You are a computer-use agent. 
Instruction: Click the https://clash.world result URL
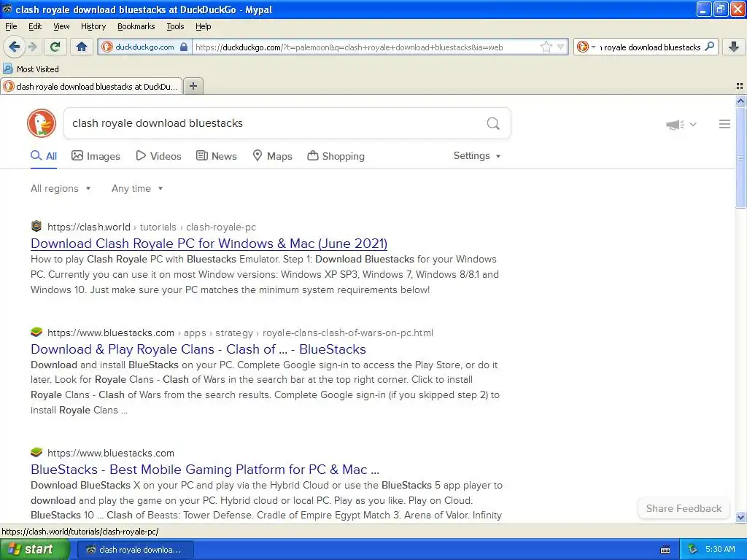click(x=88, y=227)
